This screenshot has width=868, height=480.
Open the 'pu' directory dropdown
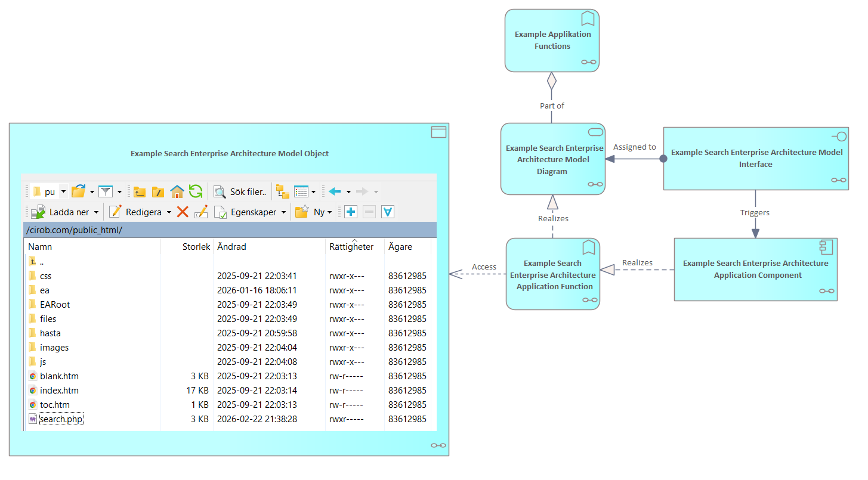[x=63, y=191]
